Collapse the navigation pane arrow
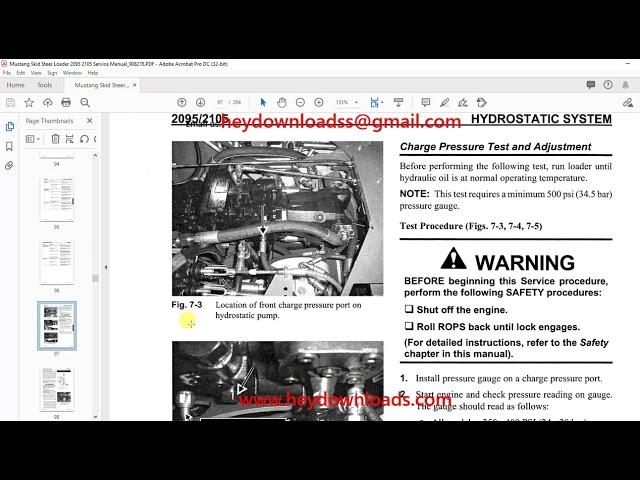The width and height of the screenshot is (640, 480). (x=106, y=267)
